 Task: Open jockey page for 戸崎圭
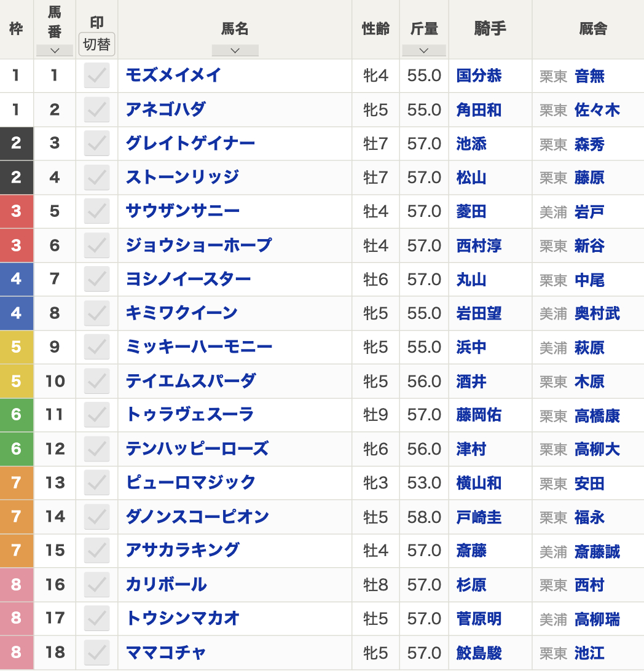pyautogui.click(x=479, y=517)
